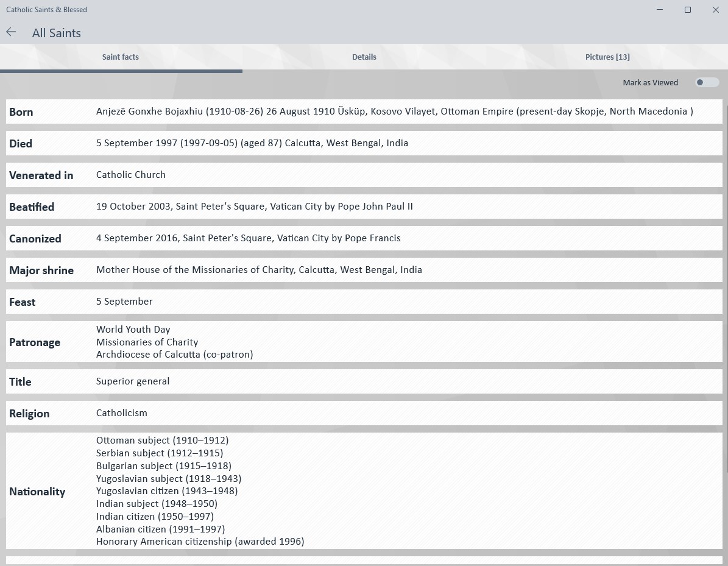Image resolution: width=728 pixels, height=566 pixels.
Task: Click Missionaries of Charity patronage entry
Action: (147, 342)
